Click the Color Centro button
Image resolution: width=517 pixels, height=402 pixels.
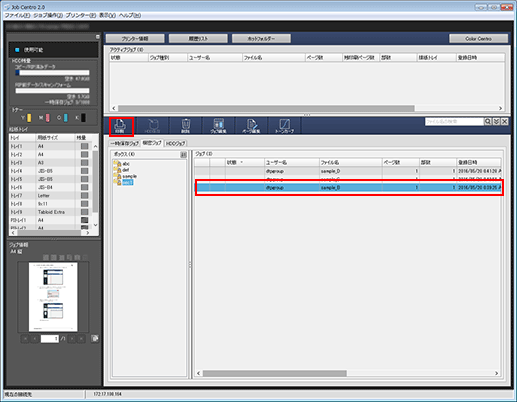coord(478,39)
